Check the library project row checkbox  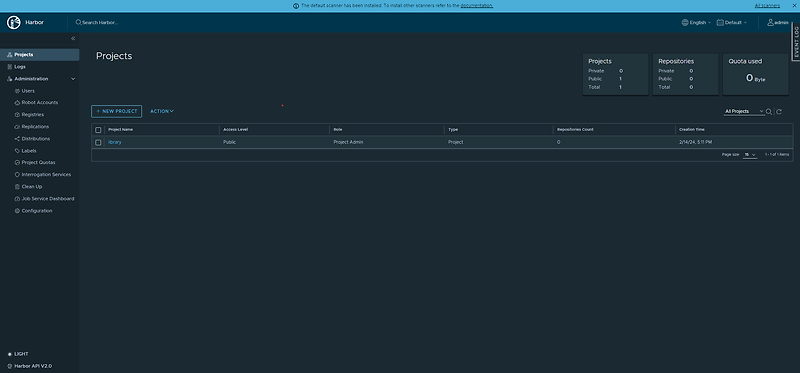(x=98, y=142)
